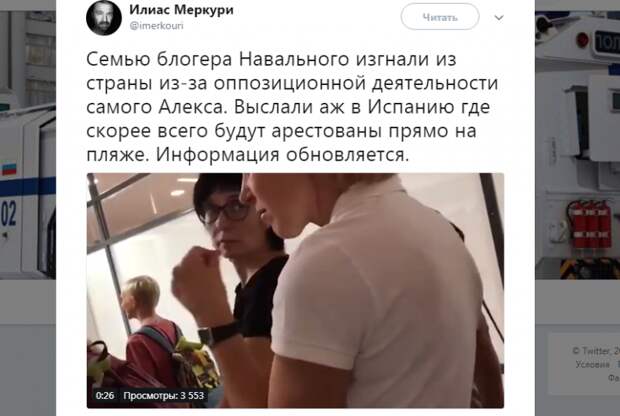Click the tweet's first line about Навального
620x416 pixels.
coord(271,59)
